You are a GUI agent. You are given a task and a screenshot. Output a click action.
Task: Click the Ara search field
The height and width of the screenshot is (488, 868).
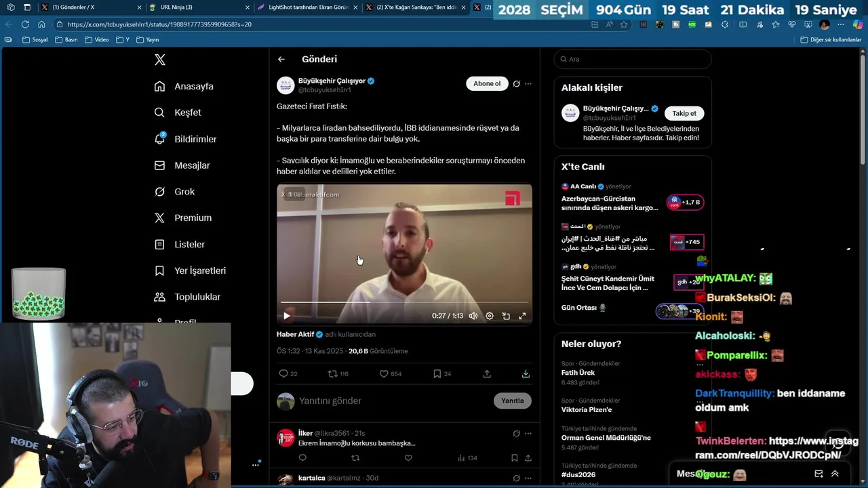coord(633,59)
